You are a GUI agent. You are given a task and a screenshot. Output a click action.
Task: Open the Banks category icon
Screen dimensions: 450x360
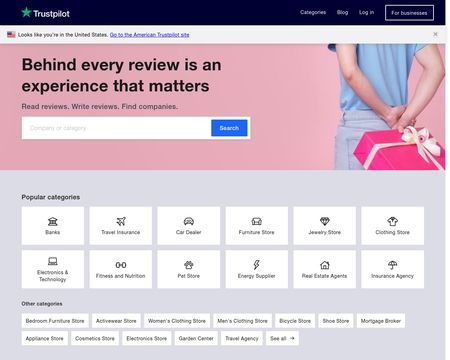tap(53, 221)
